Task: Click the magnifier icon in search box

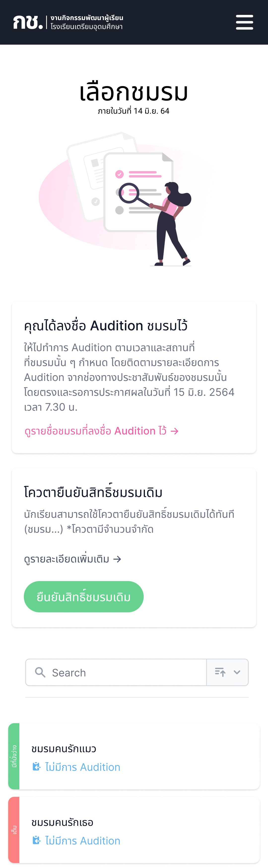Action: point(40,672)
